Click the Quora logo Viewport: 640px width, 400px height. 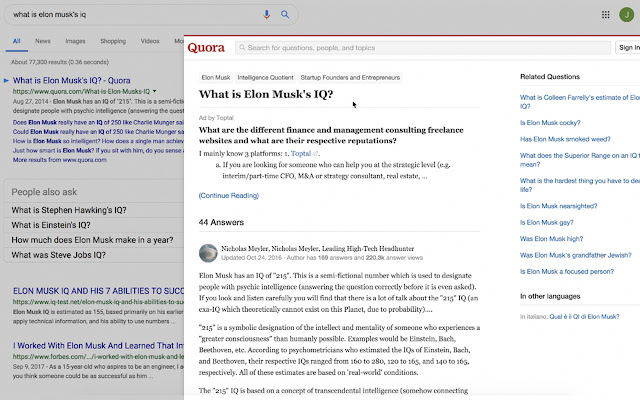pyautogui.click(x=206, y=48)
